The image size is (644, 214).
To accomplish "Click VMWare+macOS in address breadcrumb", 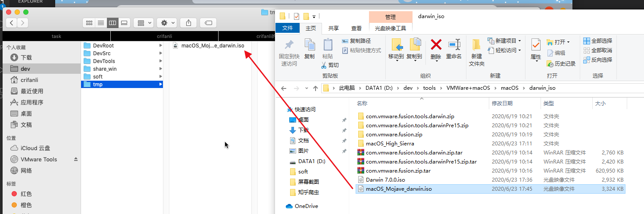I will point(468,88).
